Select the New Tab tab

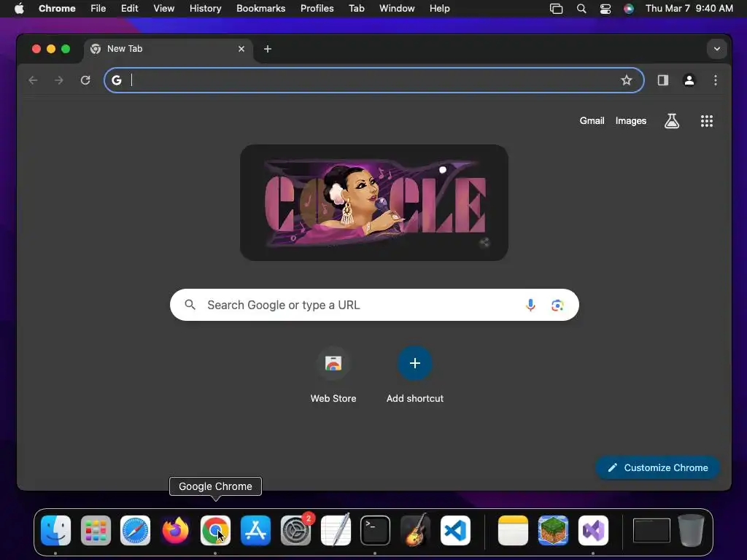point(169,49)
